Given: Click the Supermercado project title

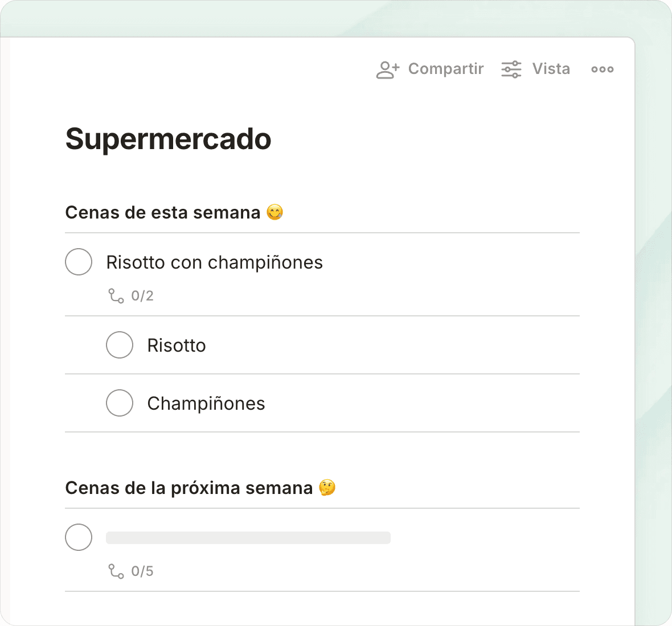Looking at the screenshot, I should (x=168, y=139).
